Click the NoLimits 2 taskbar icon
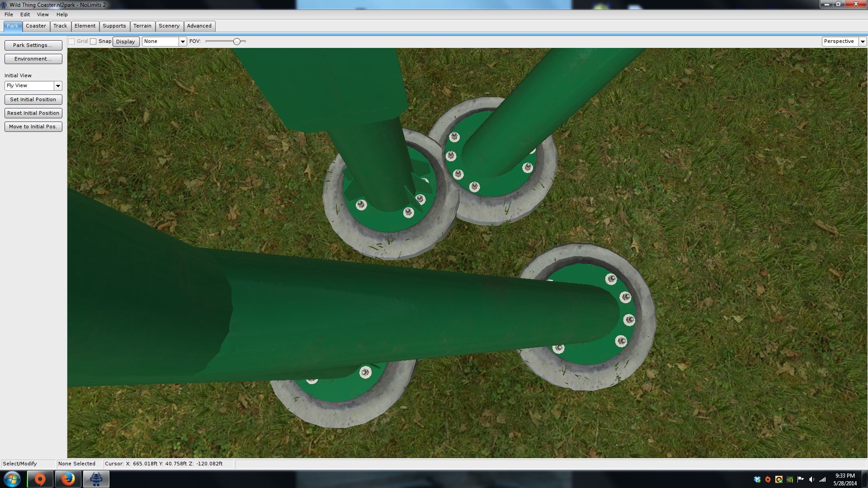 (96, 479)
